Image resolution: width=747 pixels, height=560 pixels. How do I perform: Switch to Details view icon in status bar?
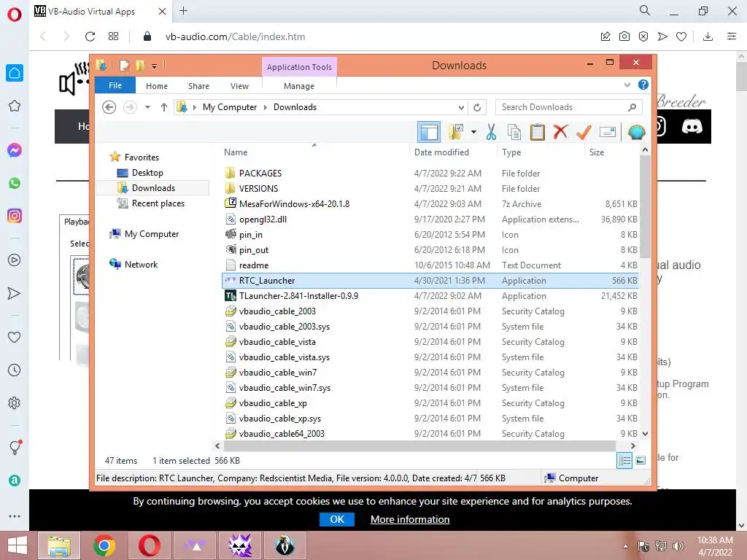[x=624, y=460]
